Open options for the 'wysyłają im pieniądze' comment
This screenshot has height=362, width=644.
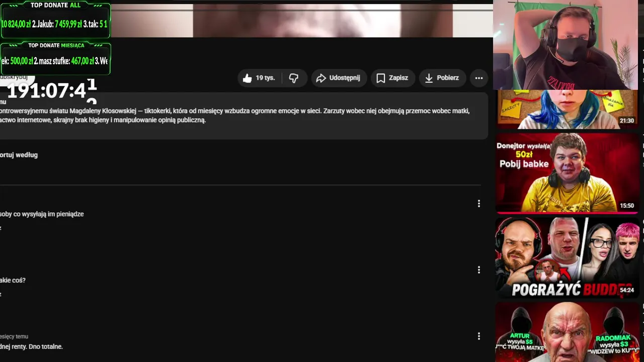479,204
